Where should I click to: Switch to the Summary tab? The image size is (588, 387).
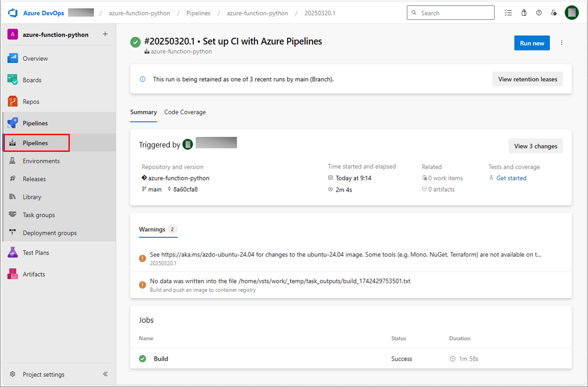(x=143, y=112)
